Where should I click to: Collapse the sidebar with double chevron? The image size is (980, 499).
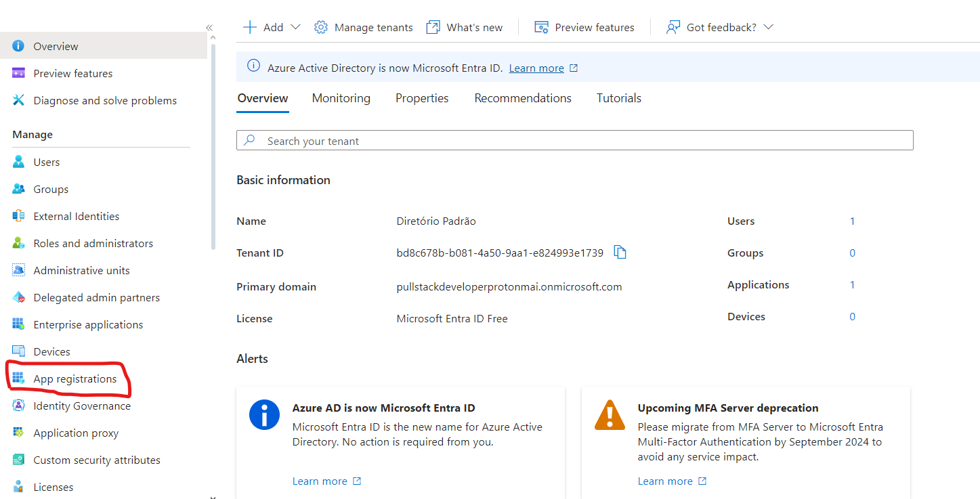pyautogui.click(x=209, y=28)
